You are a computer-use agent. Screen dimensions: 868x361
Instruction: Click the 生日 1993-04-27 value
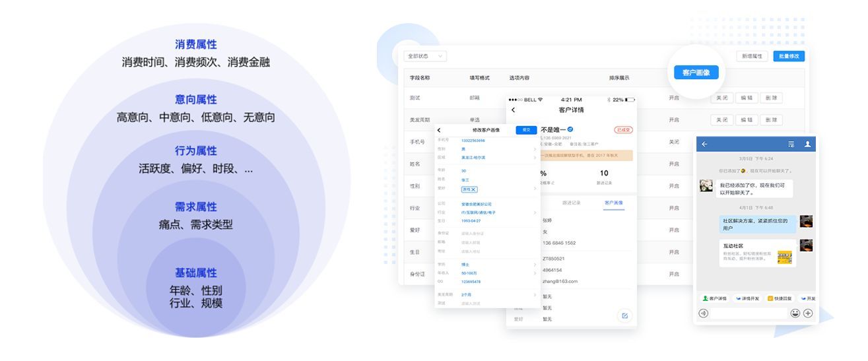[x=471, y=221]
